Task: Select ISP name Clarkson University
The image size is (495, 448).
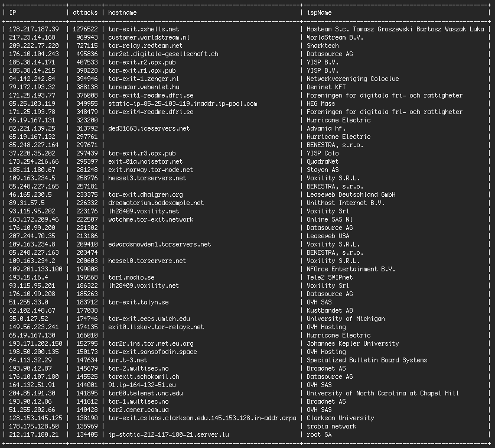Action: [339, 418]
